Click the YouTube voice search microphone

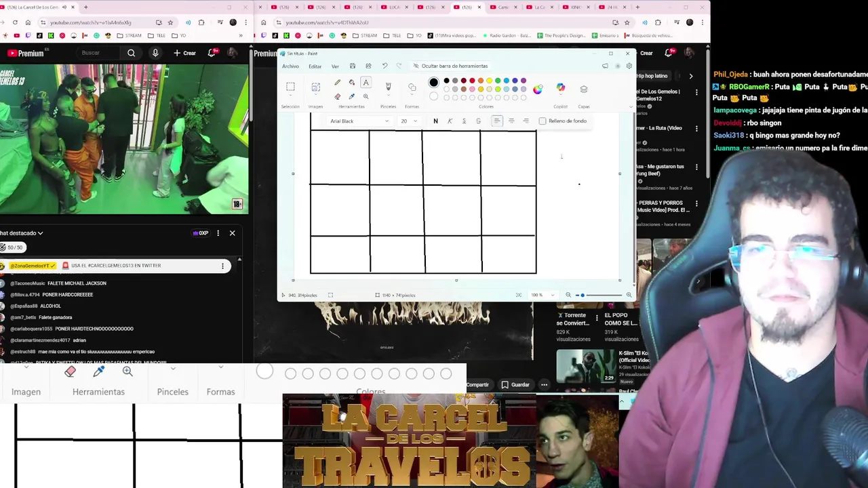tap(155, 53)
